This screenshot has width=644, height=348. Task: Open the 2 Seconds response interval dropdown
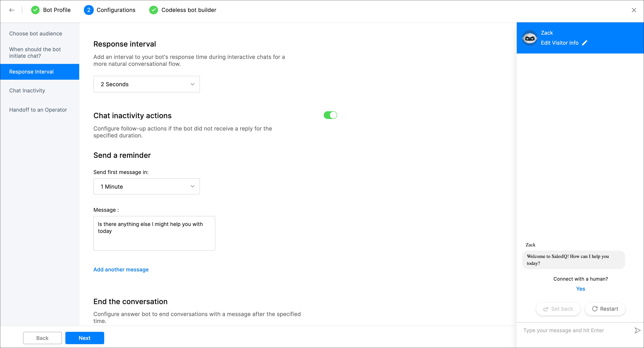pos(146,84)
